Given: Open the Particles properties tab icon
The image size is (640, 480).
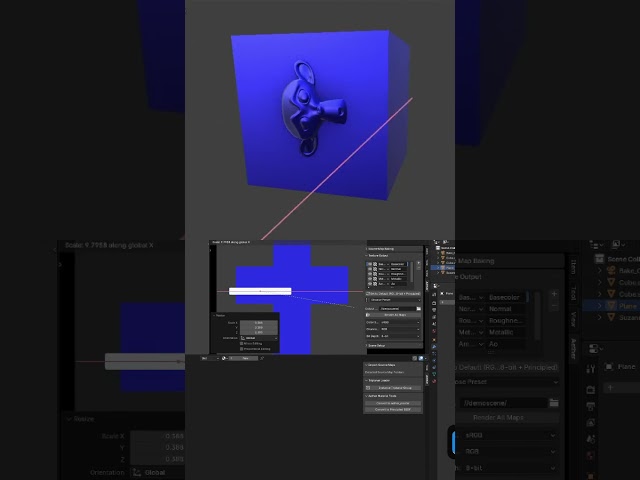Looking at the screenshot, I should [434, 353].
